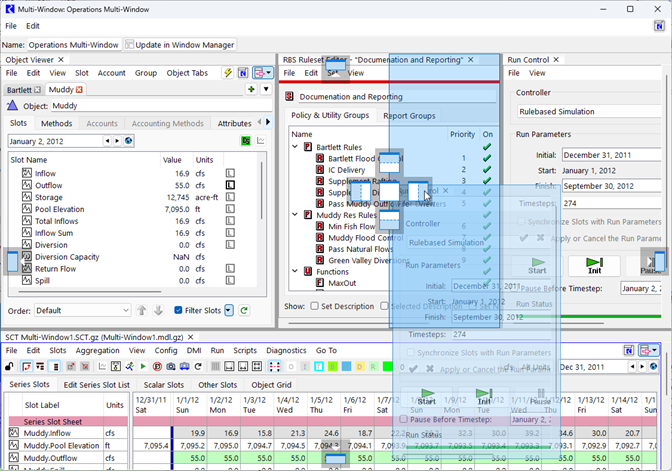
Task: Click the Init run button
Action: (x=593, y=266)
